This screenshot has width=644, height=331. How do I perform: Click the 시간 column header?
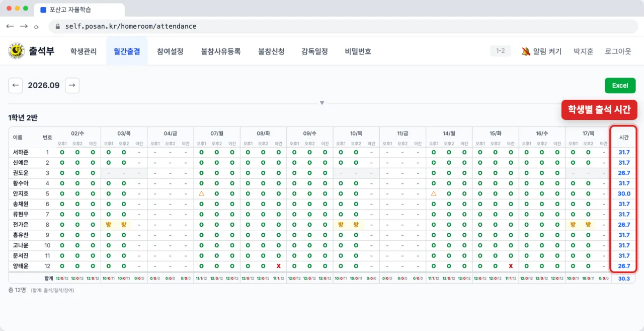(624, 138)
